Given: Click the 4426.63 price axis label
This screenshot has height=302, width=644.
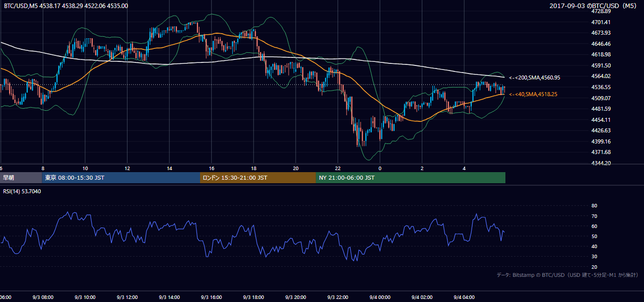Looking at the screenshot, I should pyautogui.click(x=601, y=130).
